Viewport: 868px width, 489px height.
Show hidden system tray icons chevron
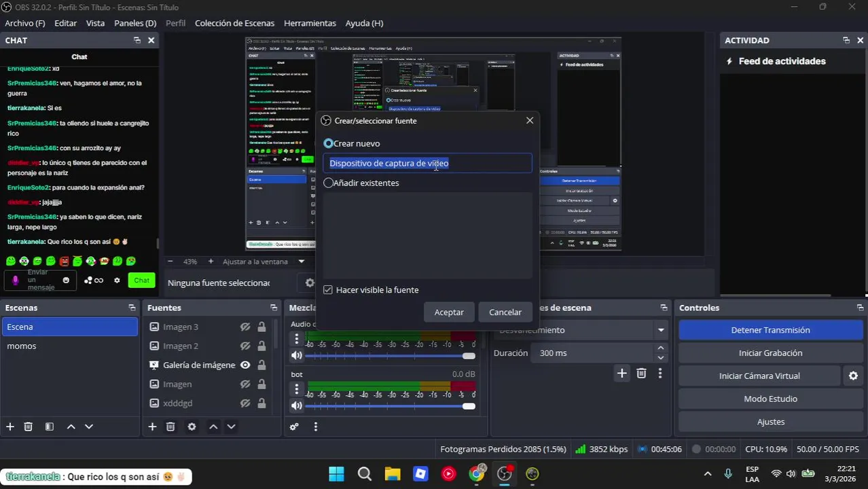click(x=708, y=473)
